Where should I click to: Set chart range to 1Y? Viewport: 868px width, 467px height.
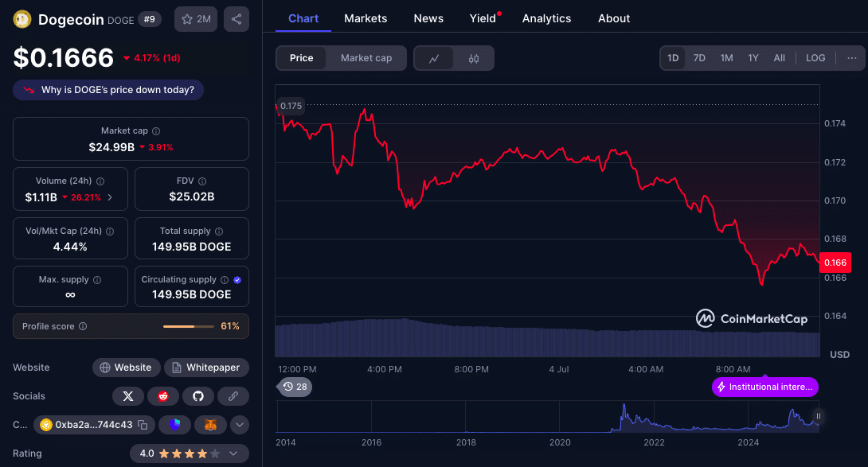click(x=753, y=57)
